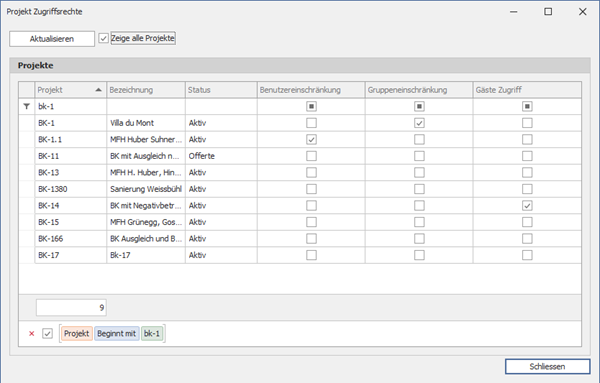This screenshot has height=383, width=600.
Task: Select the 'BK-1' project cell
Action: click(x=71, y=123)
